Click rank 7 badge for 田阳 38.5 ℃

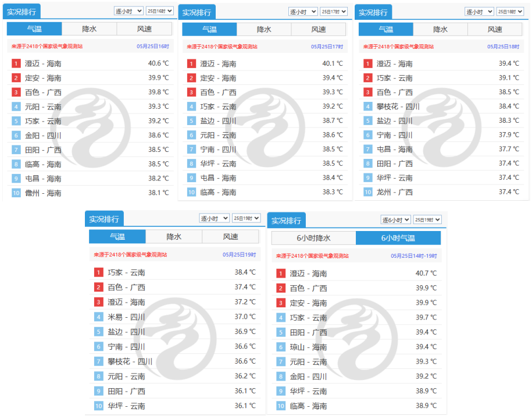pyautogui.click(x=16, y=150)
